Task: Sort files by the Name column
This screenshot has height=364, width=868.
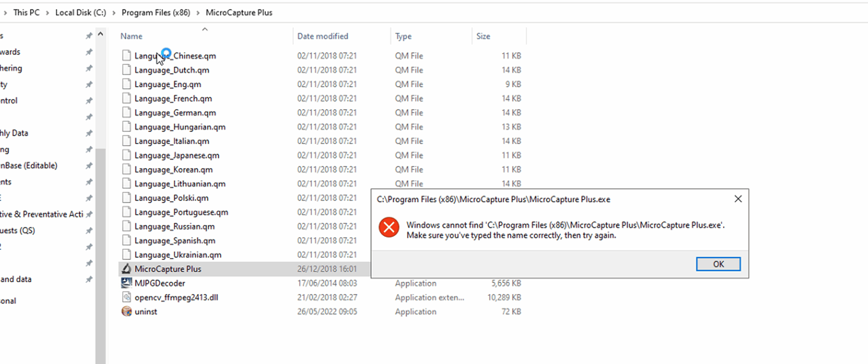Action: click(131, 36)
